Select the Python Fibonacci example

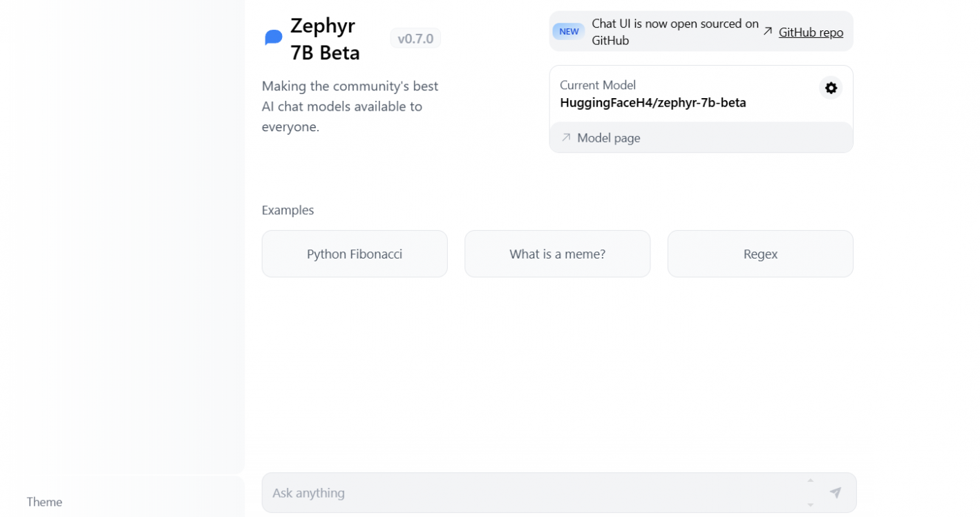(355, 254)
